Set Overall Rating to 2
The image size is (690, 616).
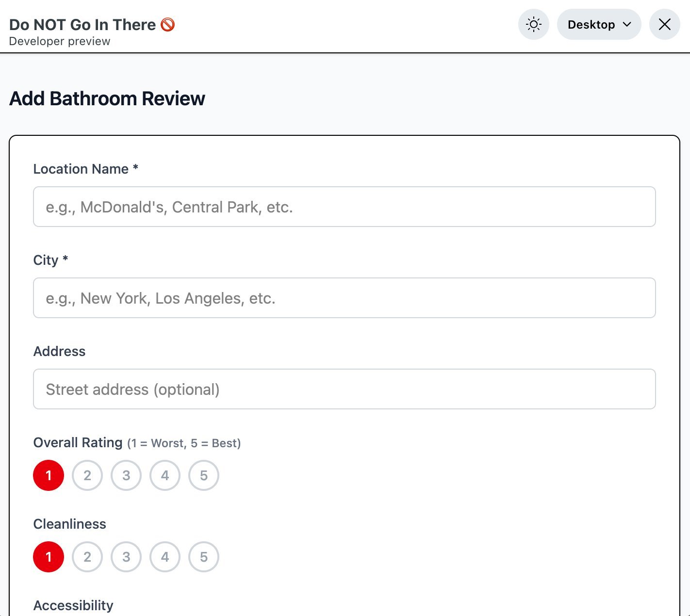[87, 475]
